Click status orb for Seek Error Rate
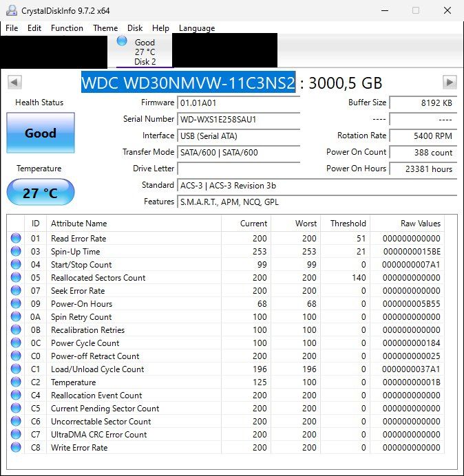Image resolution: width=464 pixels, height=476 pixels. click(x=16, y=290)
